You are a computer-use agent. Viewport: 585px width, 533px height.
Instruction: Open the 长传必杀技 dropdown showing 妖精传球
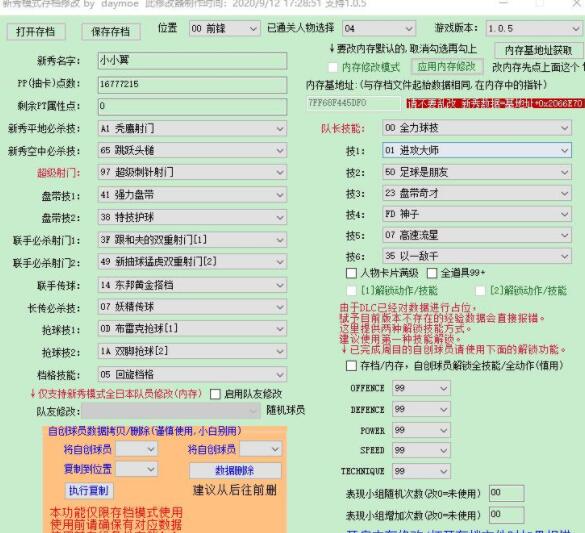point(193,307)
